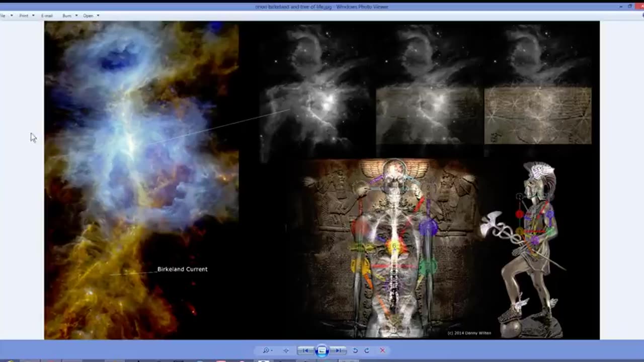Delete the photo with red X

382,350
